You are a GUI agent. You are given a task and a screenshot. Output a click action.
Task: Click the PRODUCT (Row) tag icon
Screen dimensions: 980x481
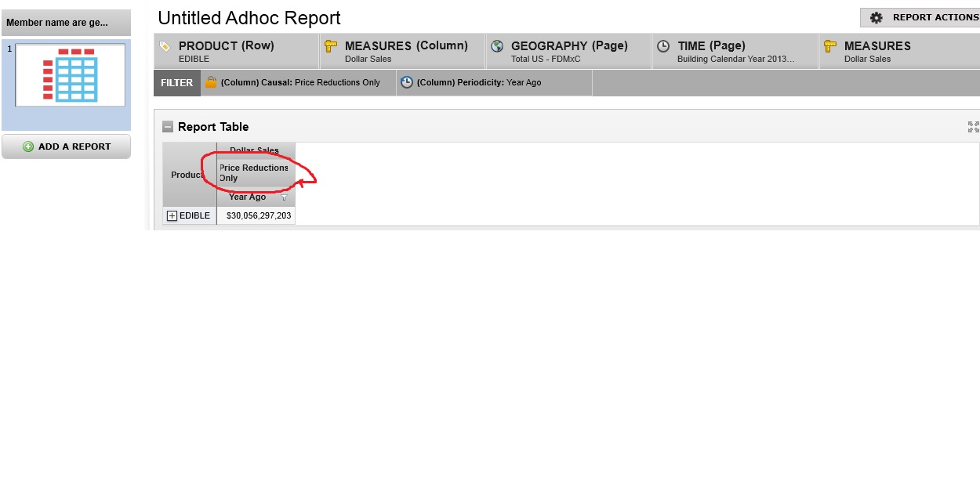[165, 46]
